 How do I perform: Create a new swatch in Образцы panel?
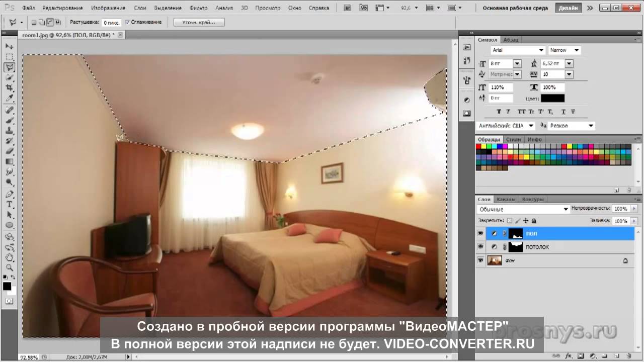tap(616, 190)
